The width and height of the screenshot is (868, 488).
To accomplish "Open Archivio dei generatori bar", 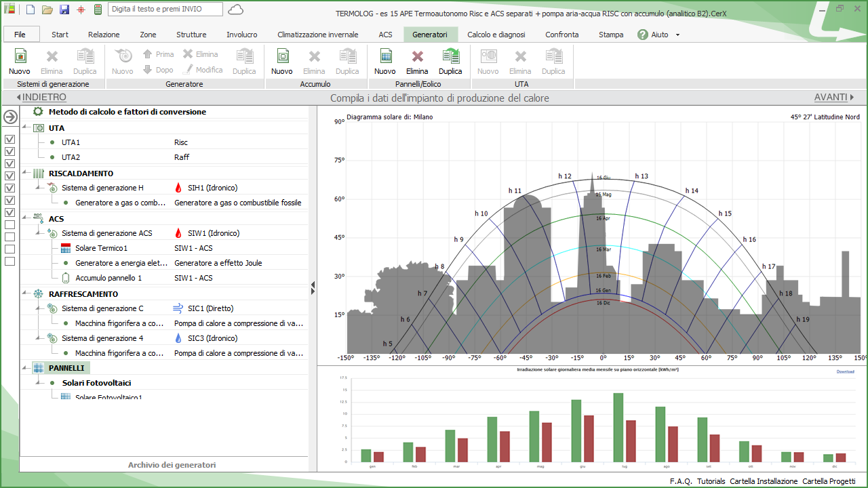I will (172, 465).
